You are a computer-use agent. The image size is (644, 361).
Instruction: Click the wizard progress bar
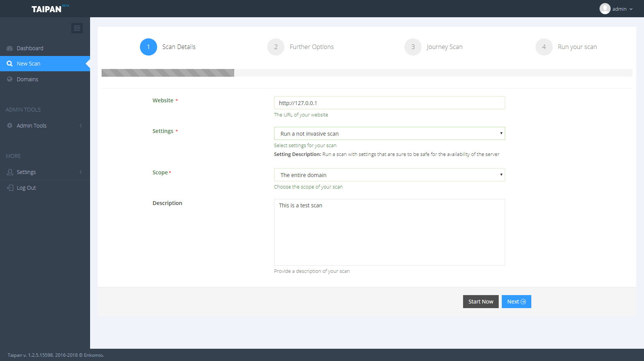pyautogui.click(x=366, y=73)
